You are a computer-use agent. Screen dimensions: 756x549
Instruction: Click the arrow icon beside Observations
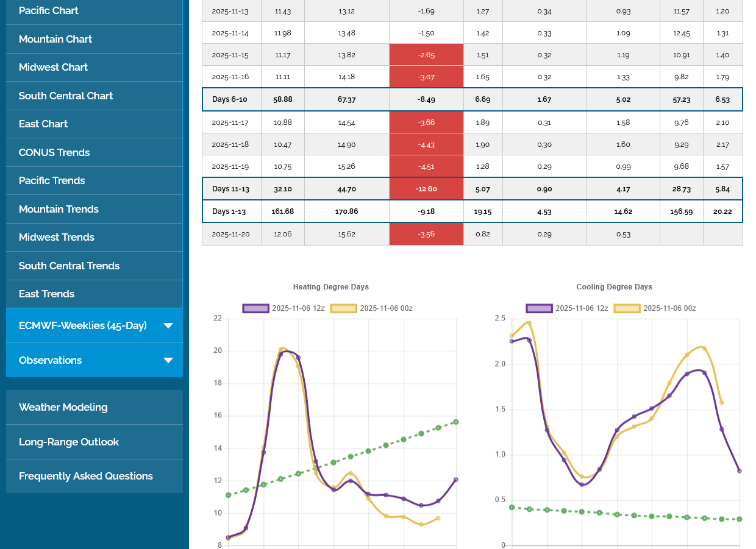168,360
